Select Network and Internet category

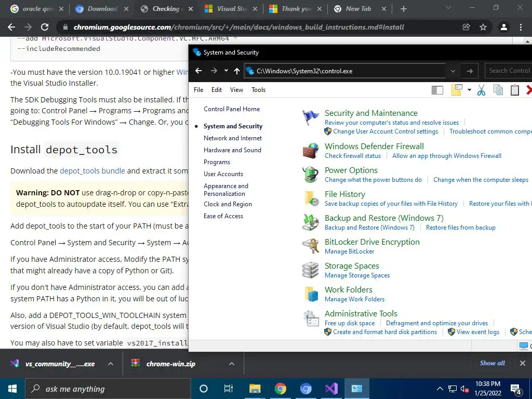pyautogui.click(x=233, y=138)
